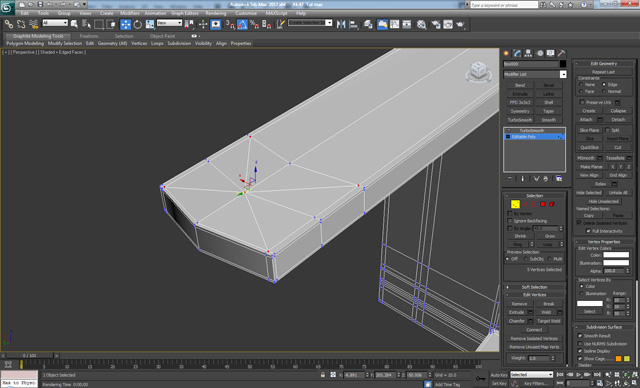Image resolution: width=640 pixels, height=388 pixels.
Task: Click the Target Weld button
Action: (549, 321)
